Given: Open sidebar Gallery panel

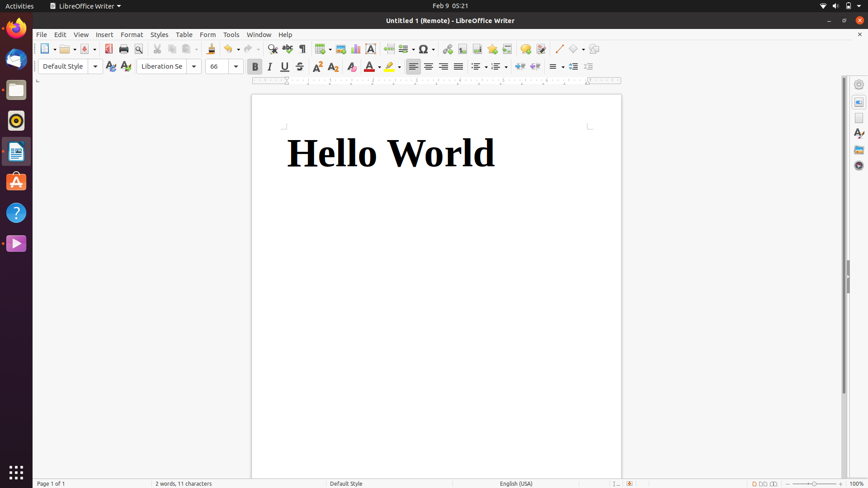Looking at the screenshot, I should tap(859, 150).
